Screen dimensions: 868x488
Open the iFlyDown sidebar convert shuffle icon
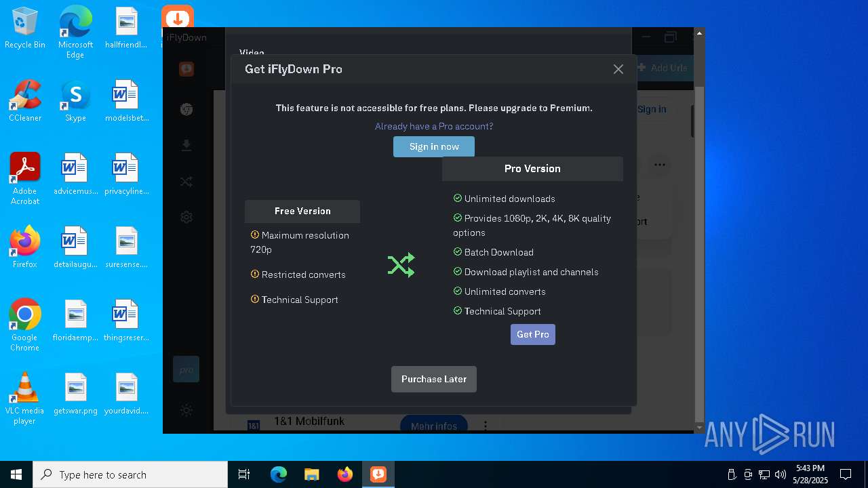[x=186, y=182]
